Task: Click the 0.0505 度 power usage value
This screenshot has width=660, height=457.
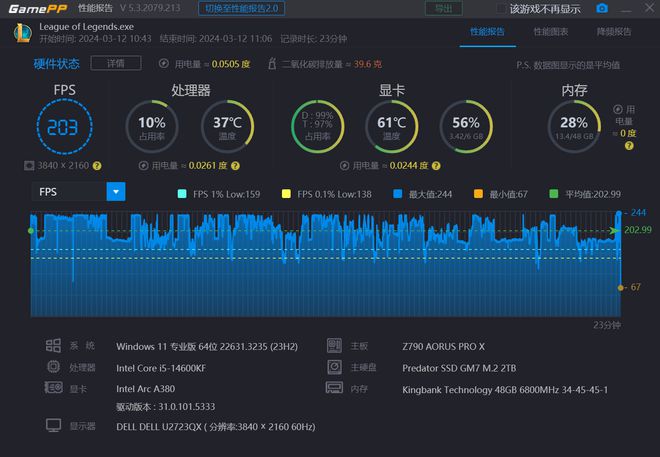Action: pos(231,64)
